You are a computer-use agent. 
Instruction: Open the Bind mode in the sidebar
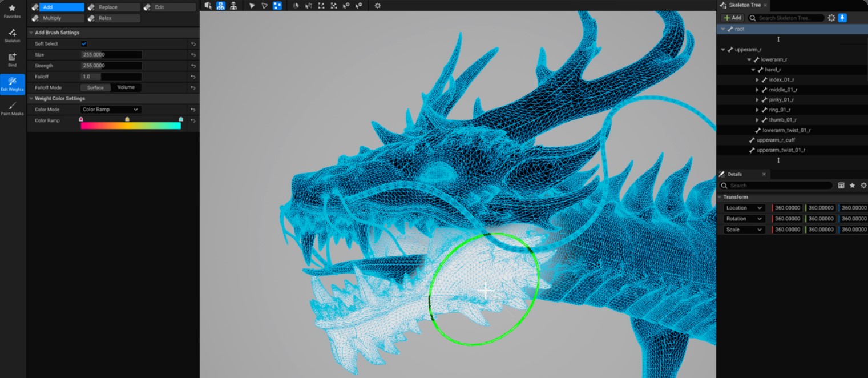point(12,60)
